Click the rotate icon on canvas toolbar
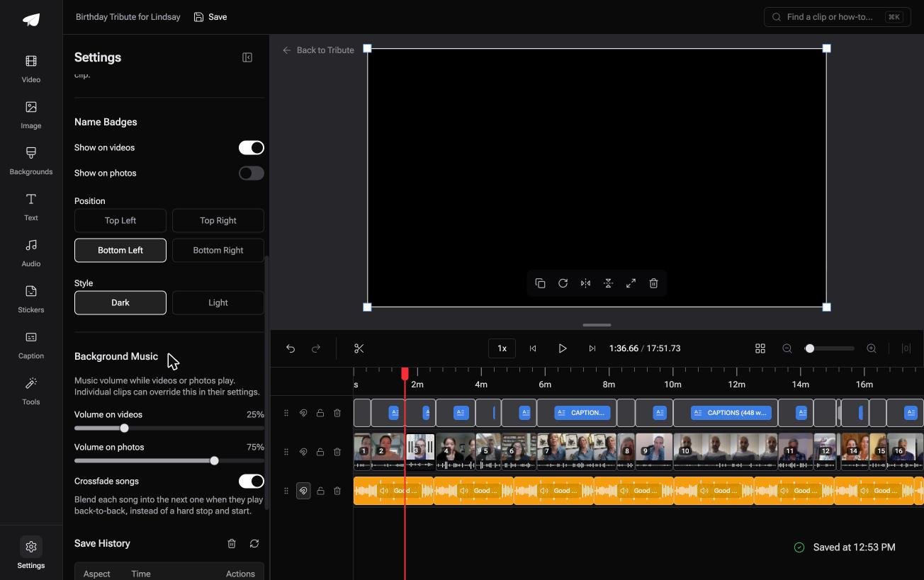Image resolution: width=924 pixels, height=580 pixels. click(563, 283)
